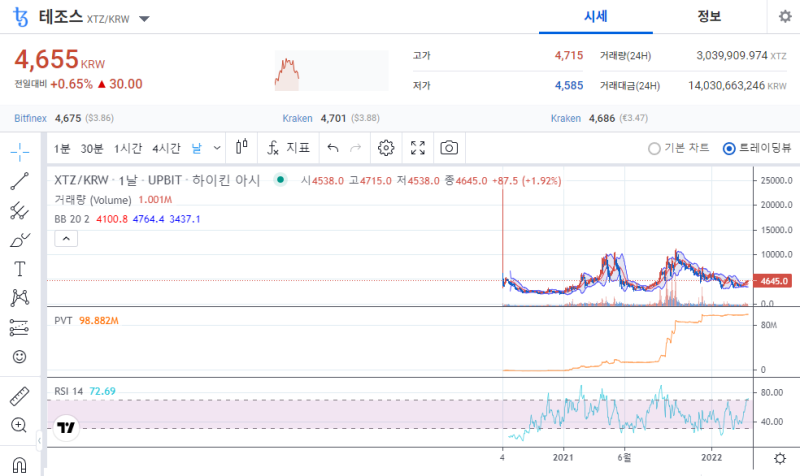Viewport: 800px width, 476px height.
Task: Select the XABCD pattern tool
Action: tap(19, 298)
